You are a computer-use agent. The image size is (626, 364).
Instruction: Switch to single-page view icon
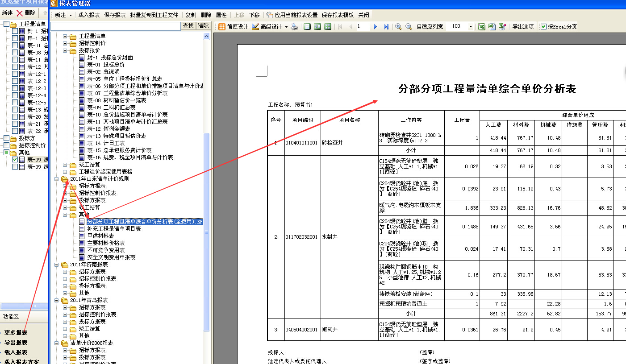coord(307,27)
